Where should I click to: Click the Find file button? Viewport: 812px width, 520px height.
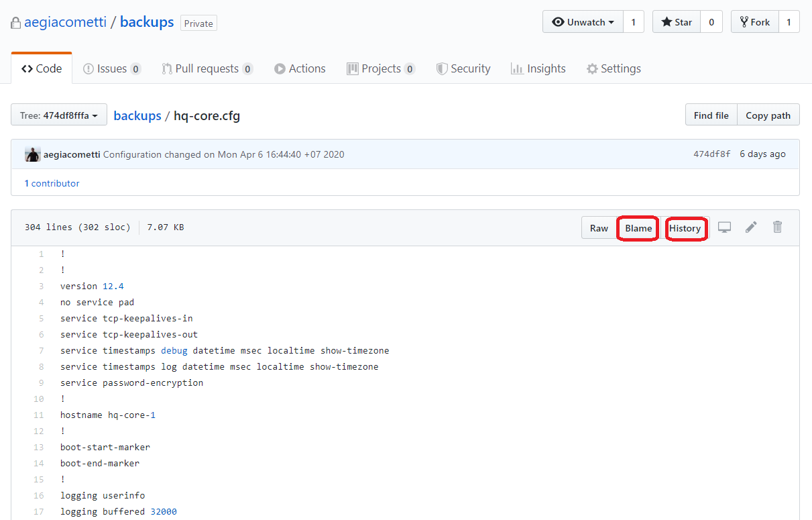tap(711, 115)
